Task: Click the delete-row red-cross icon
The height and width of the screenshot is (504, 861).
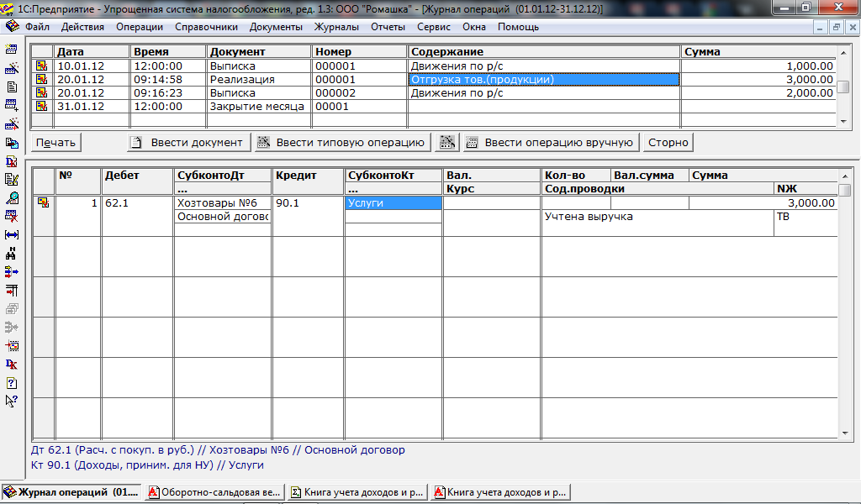Action: click(x=11, y=216)
